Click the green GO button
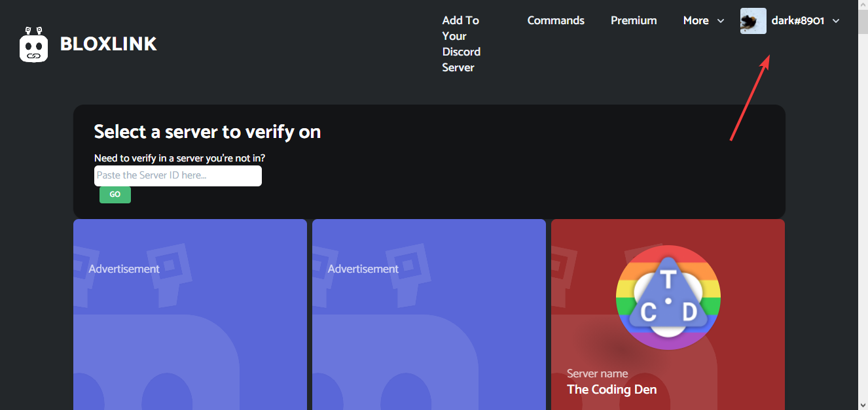This screenshot has width=868, height=410. [x=115, y=195]
